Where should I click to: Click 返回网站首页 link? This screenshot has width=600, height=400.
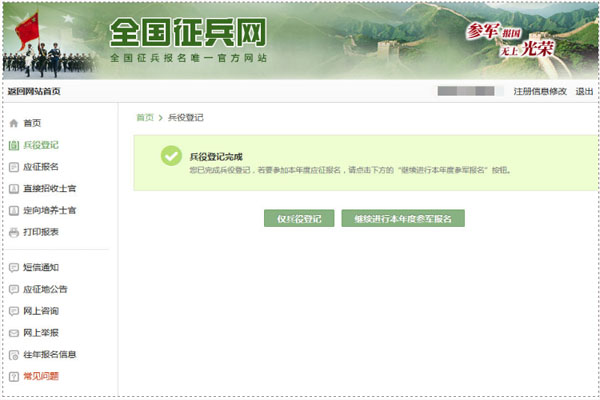coord(34,91)
